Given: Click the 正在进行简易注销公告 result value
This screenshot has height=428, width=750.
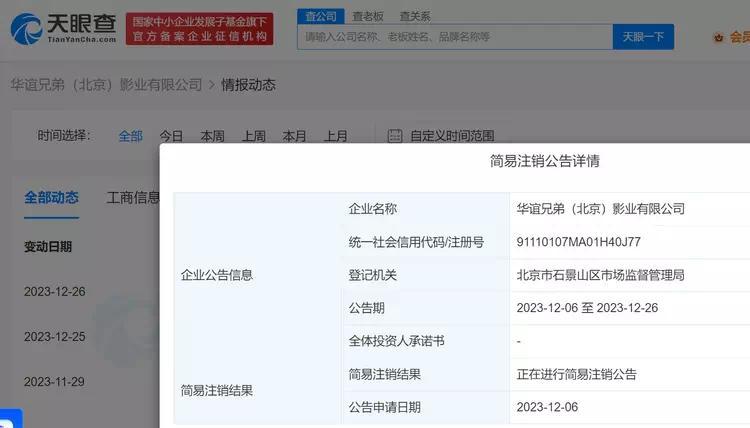Looking at the screenshot, I should [x=576, y=374].
